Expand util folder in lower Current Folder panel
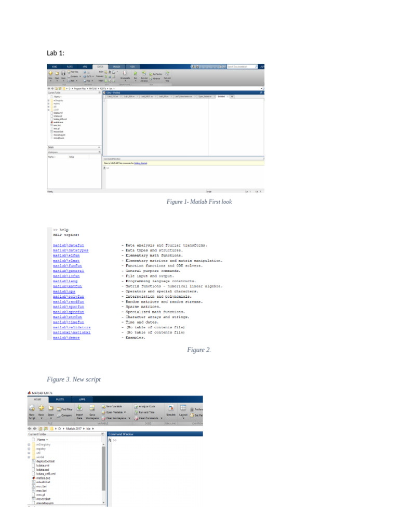 click(x=29, y=453)
